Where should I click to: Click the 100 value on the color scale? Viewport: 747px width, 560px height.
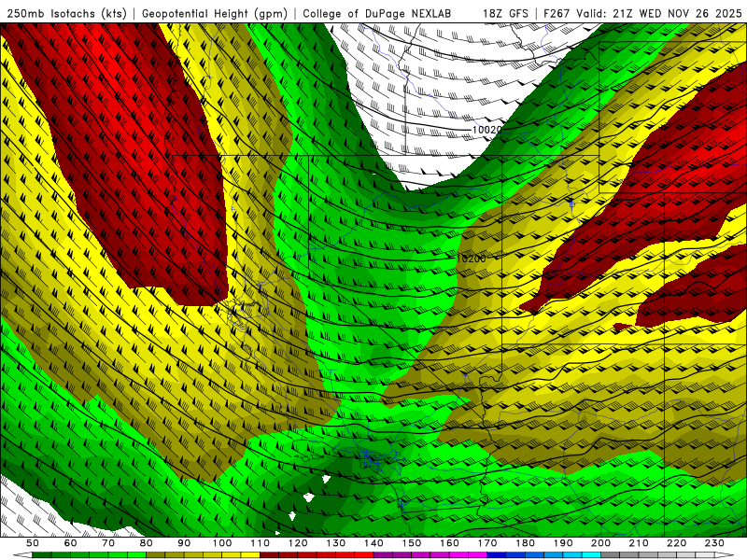pos(222,543)
